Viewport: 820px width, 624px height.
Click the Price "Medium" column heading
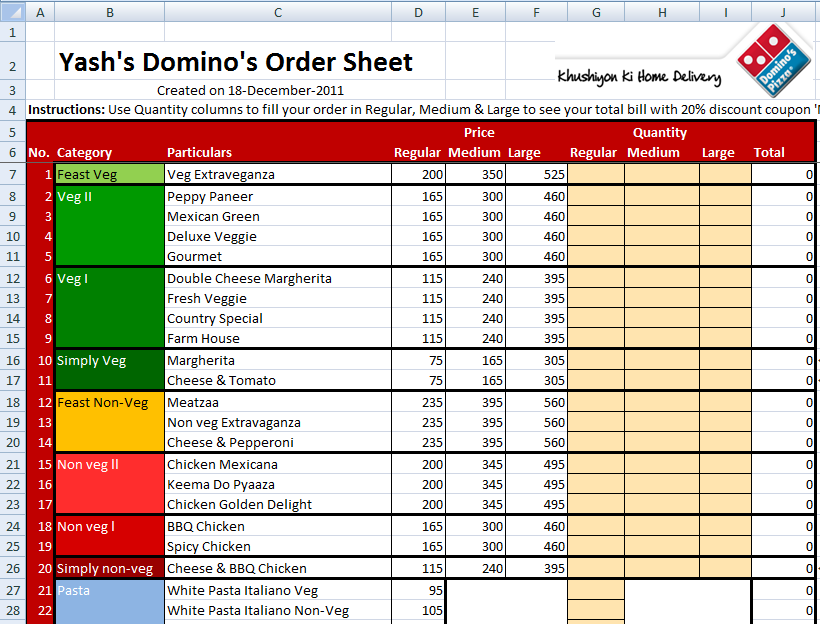point(474,153)
